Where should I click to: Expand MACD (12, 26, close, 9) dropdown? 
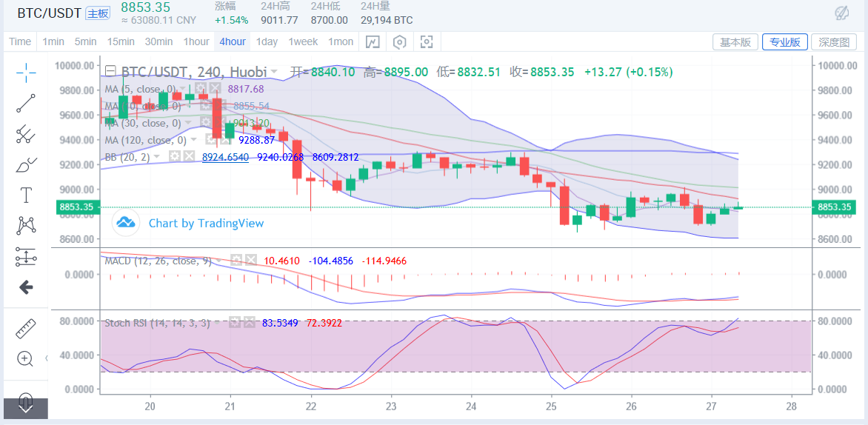pyautogui.click(x=220, y=261)
